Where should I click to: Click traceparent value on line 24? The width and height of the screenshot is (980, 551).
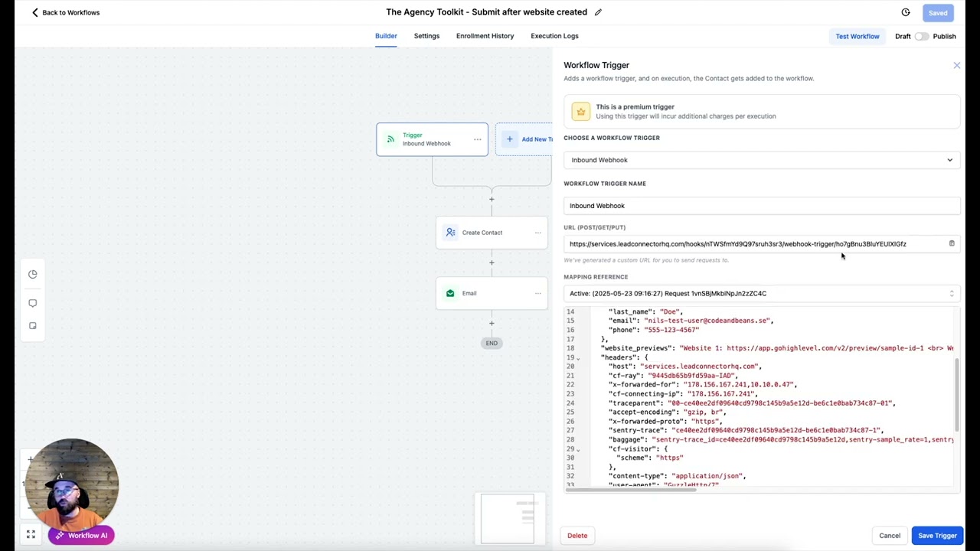(x=781, y=403)
